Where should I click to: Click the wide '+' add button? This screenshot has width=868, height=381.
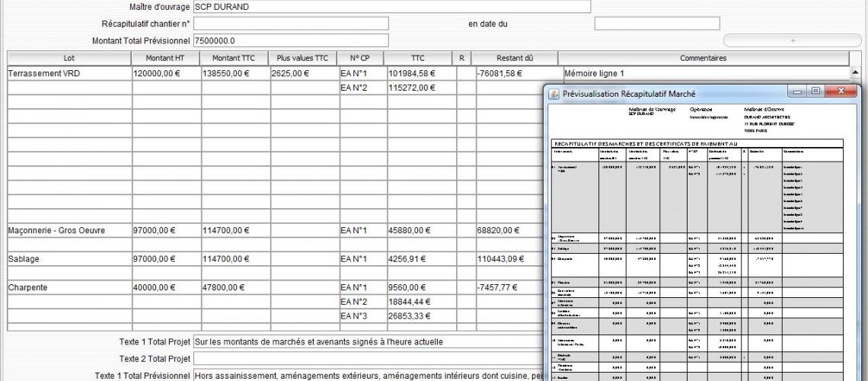(792, 40)
